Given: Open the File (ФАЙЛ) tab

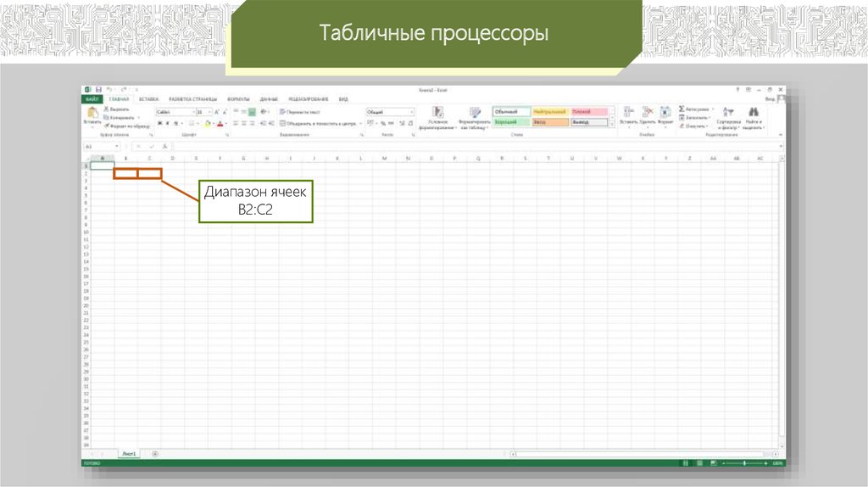Looking at the screenshot, I should pos(92,99).
